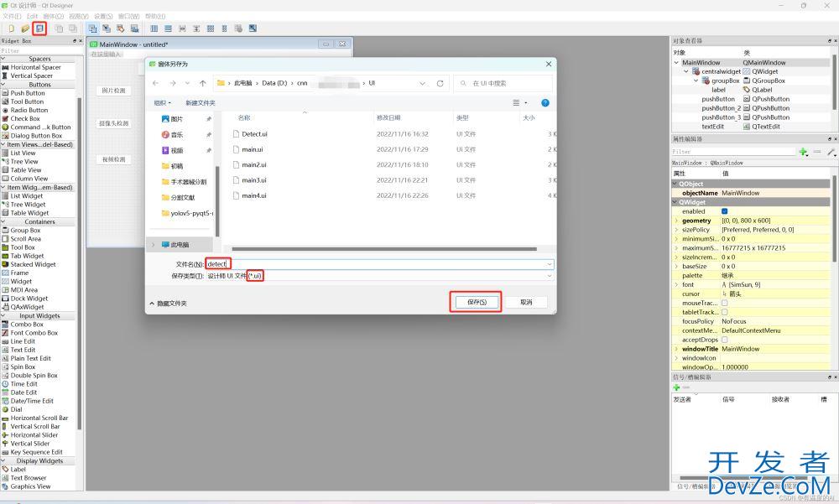Apply Lay Out in Form Layout icon
This screenshot has width=839, height=504.
coord(224,29)
